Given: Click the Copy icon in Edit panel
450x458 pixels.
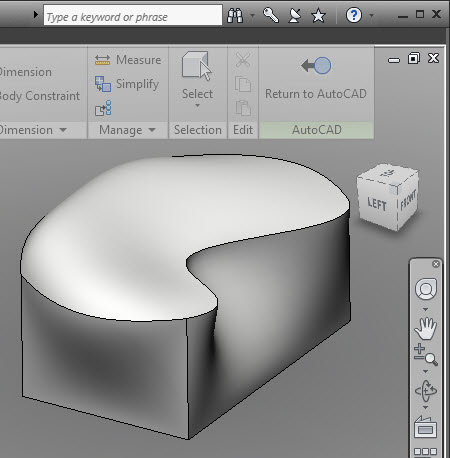Looking at the screenshot, I should tap(243, 84).
